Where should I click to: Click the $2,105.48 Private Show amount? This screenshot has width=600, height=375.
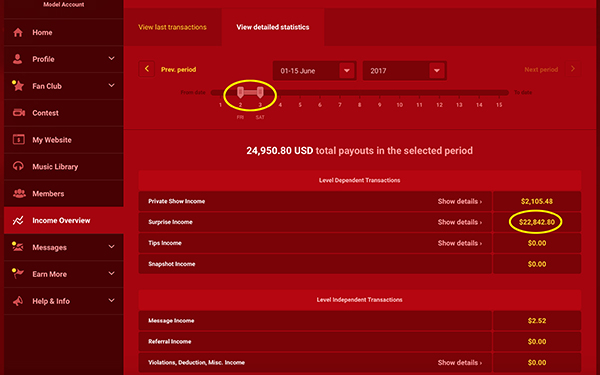coord(537,201)
